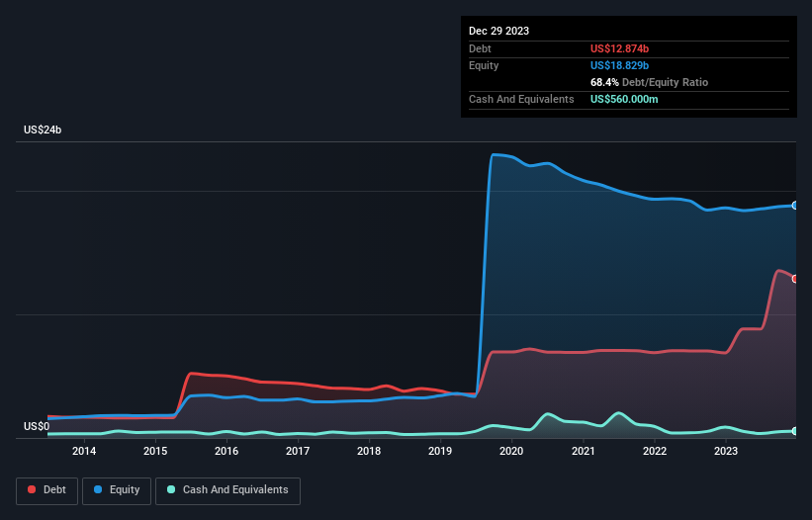Click the Equity row label in tooltip

[x=484, y=65]
